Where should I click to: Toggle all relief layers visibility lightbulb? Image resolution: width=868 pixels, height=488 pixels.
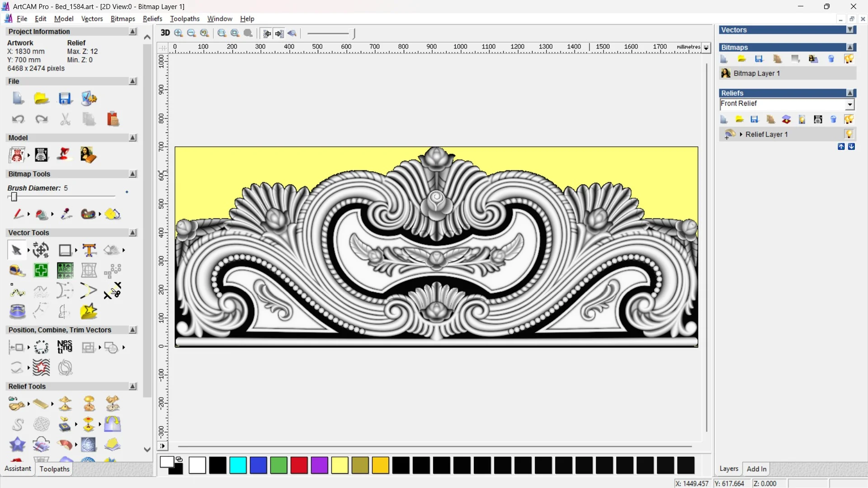[x=849, y=119]
